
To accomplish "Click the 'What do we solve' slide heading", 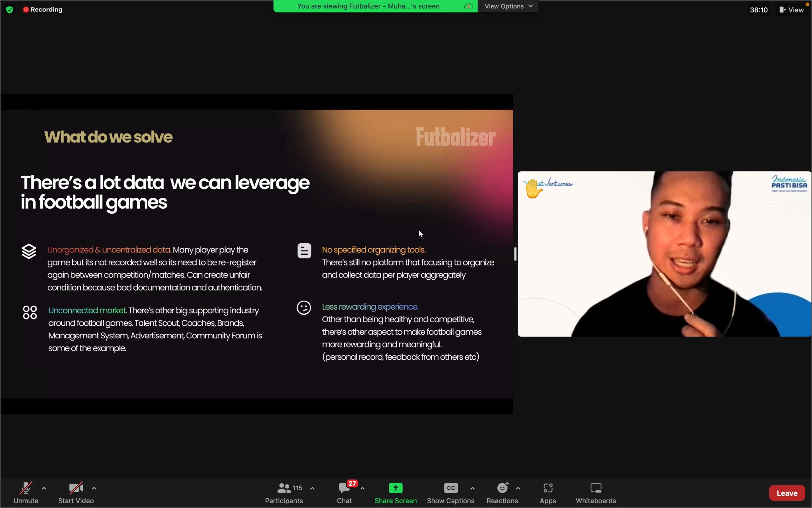I will click(108, 137).
